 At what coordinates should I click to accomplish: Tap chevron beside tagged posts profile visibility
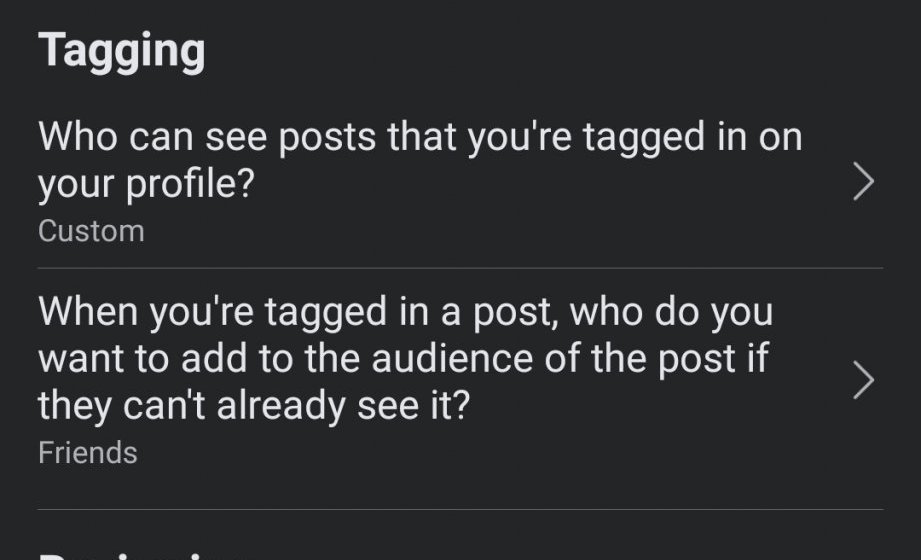tap(863, 183)
